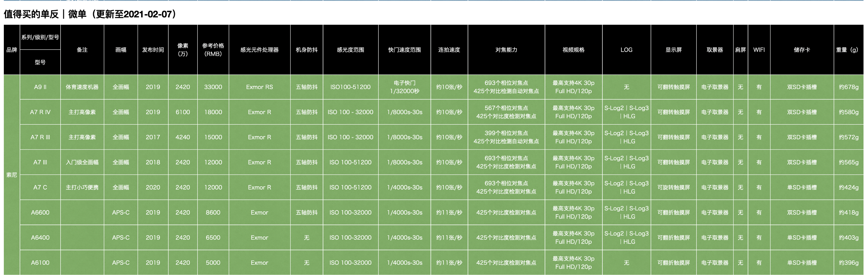Click the price cell 6500
The width and height of the screenshot is (868, 275).
(x=213, y=237)
